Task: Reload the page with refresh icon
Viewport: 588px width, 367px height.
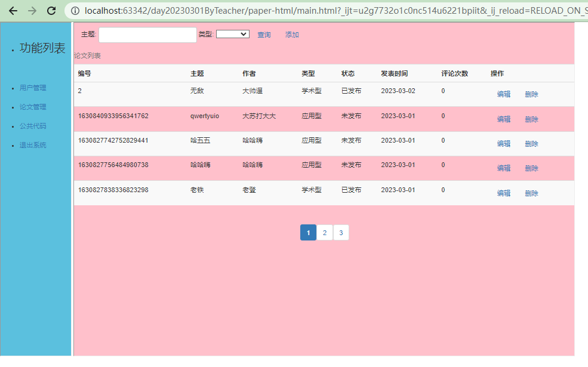Action: tap(51, 11)
